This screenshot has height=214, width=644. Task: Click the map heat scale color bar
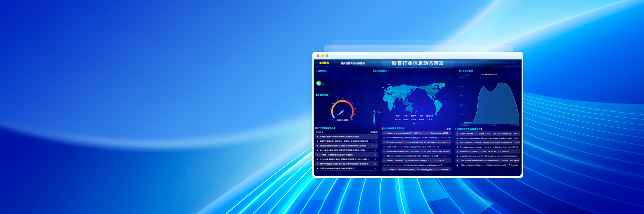tap(374, 117)
